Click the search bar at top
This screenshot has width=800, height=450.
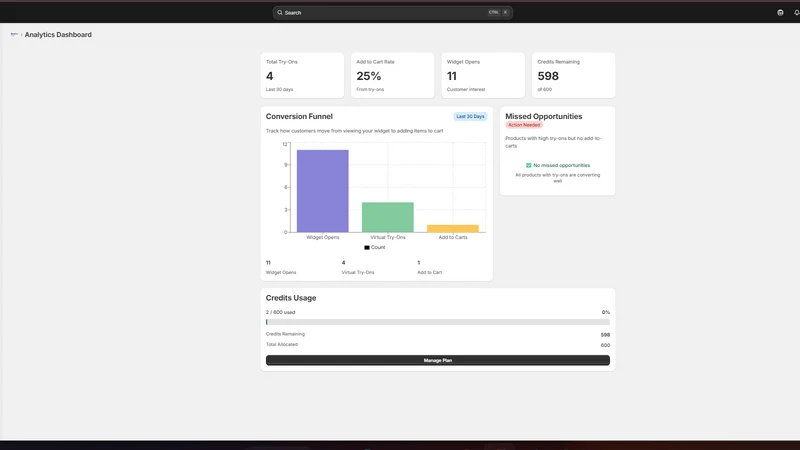point(392,12)
